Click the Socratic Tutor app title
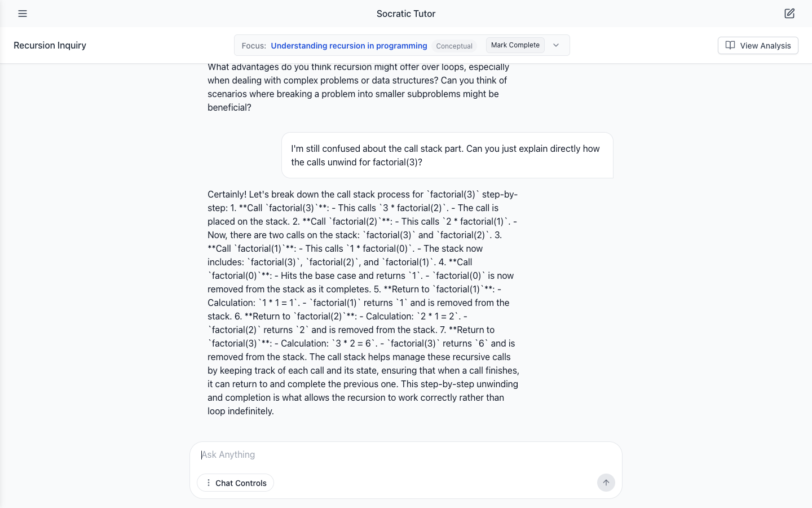Viewport: 812px width, 508px height. pyautogui.click(x=406, y=14)
